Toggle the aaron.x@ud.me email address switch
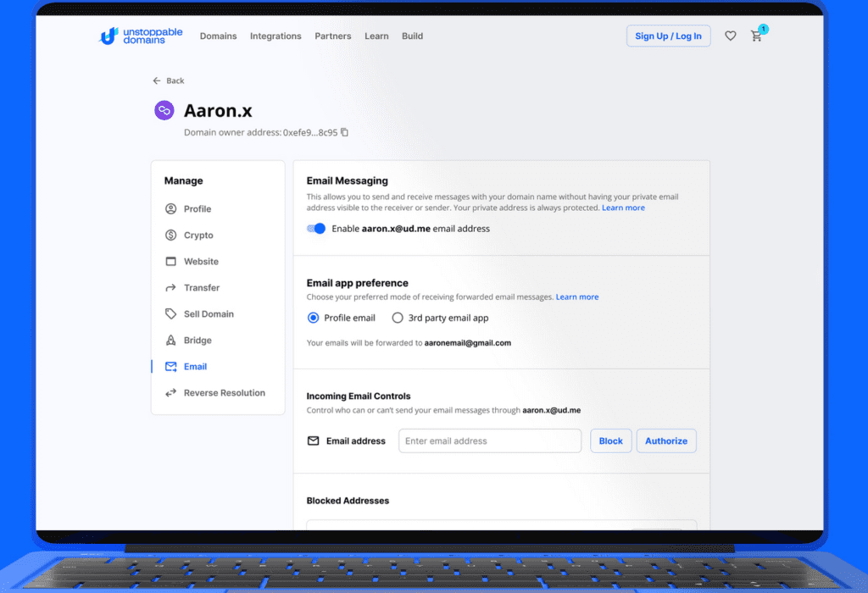Screen dimensions: 868x593 [x=317, y=229]
